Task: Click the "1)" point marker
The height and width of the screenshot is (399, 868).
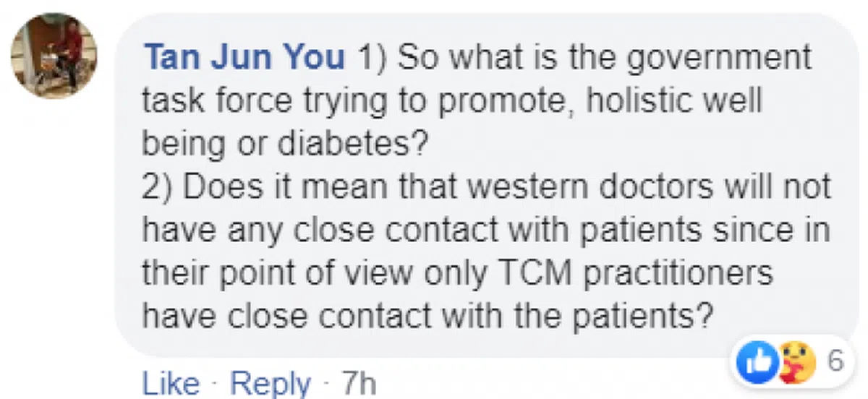Action: (371, 58)
